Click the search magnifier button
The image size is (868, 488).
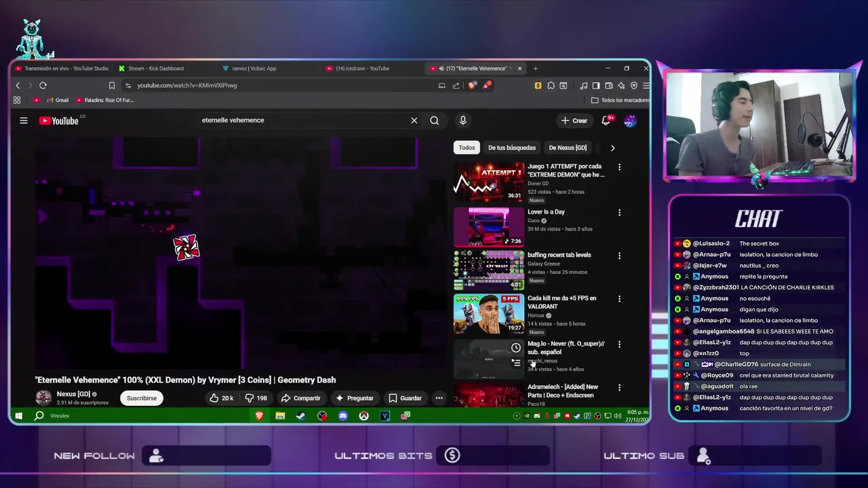434,121
